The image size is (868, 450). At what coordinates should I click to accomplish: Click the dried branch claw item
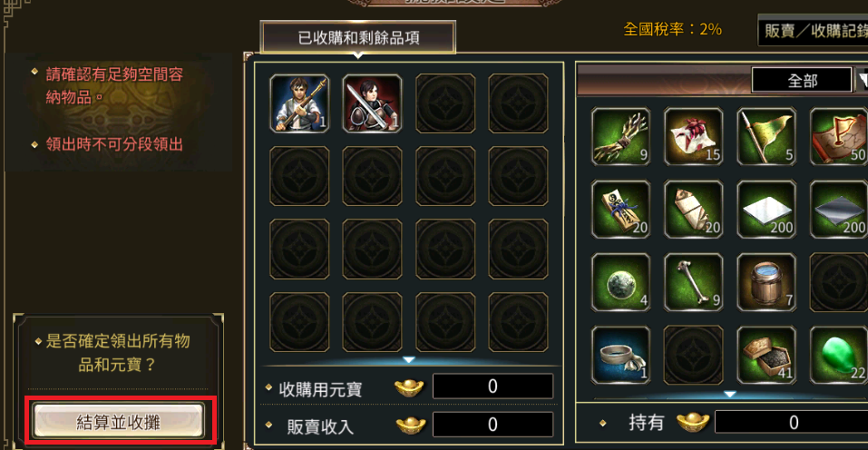(620, 137)
